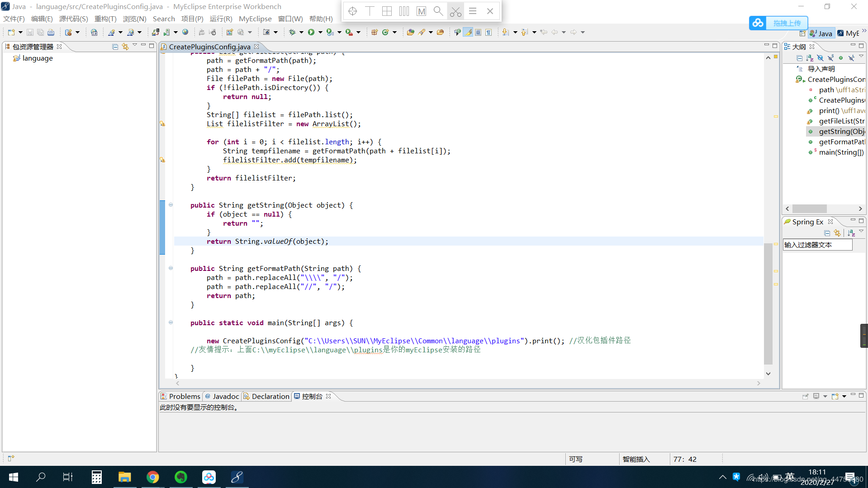Toggle Hide Non-Public Members in Outline
This screenshot has width=868, height=488.
pyautogui.click(x=841, y=58)
